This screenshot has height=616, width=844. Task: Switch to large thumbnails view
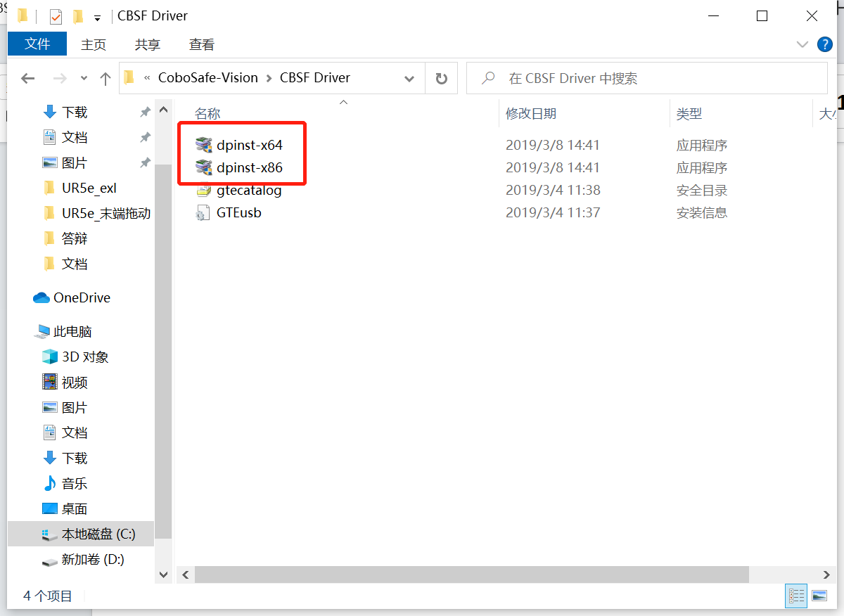pos(819,596)
